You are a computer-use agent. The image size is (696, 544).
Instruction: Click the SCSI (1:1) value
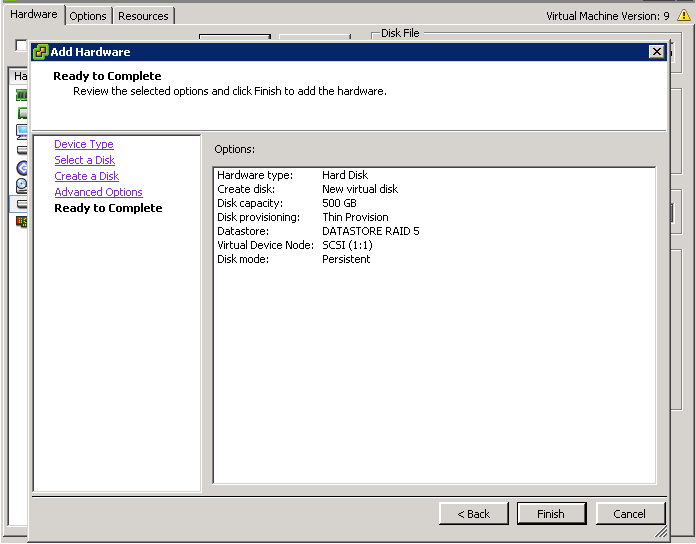(347, 245)
